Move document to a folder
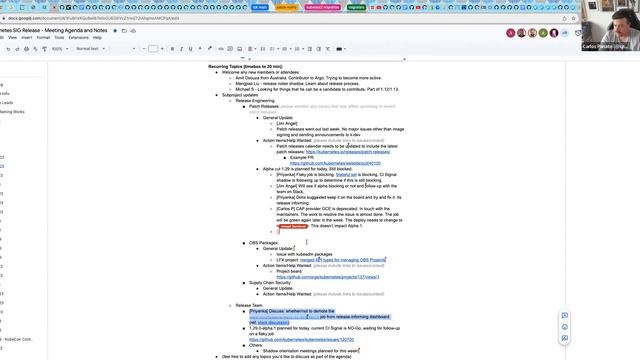Viewport: 640px width, 360px height. pyautogui.click(x=124, y=31)
